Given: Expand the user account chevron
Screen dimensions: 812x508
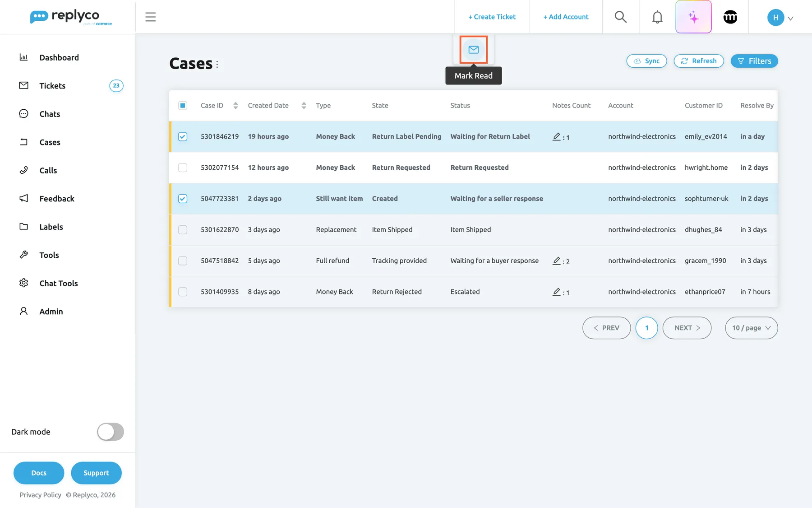Looking at the screenshot, I should pyautogui.click(x=790, y=19).
